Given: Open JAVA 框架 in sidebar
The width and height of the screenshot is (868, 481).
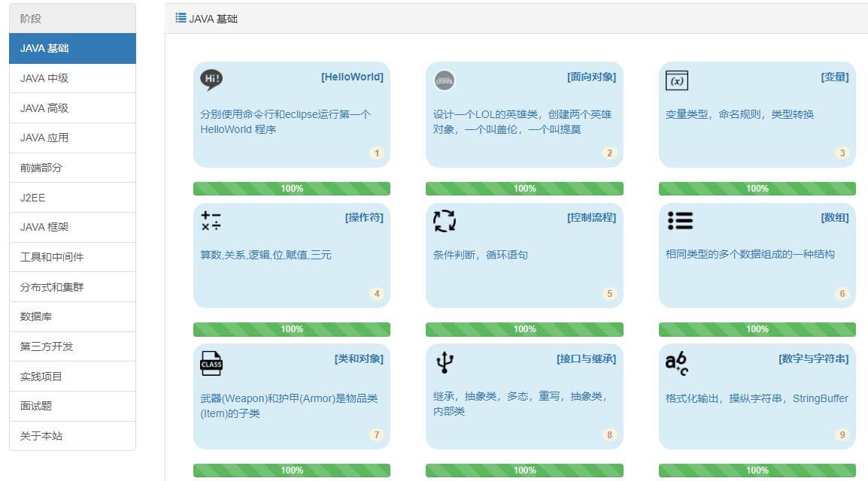Looking at the screenshot, I should [72, 227].
